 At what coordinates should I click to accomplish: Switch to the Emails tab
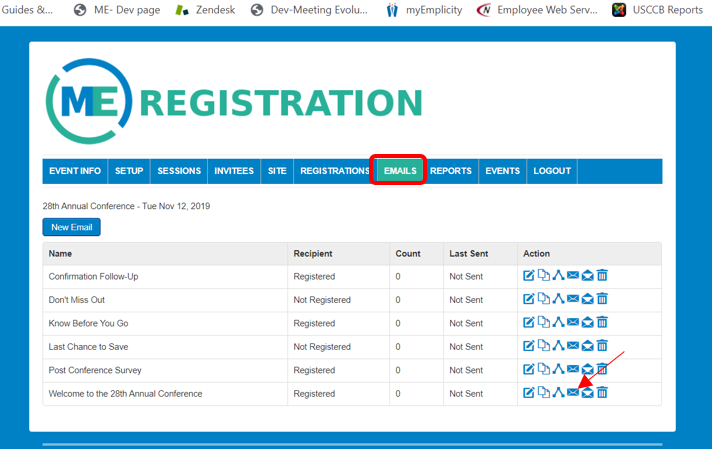[399, 171]
